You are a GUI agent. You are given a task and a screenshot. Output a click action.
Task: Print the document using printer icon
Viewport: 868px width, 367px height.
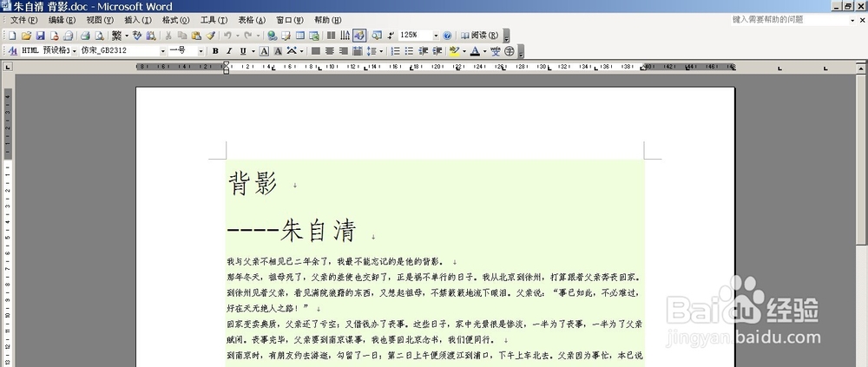[85, 36]
